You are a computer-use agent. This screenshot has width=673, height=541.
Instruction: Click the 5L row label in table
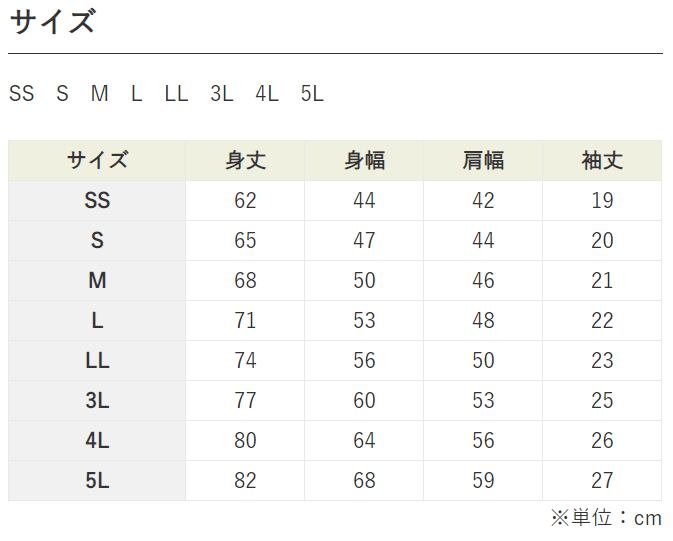tap(97, 481)
